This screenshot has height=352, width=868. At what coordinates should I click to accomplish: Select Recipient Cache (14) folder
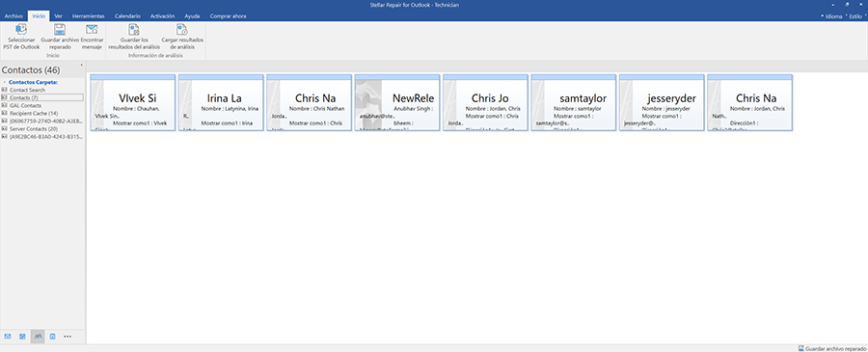[x=34, y=113]
